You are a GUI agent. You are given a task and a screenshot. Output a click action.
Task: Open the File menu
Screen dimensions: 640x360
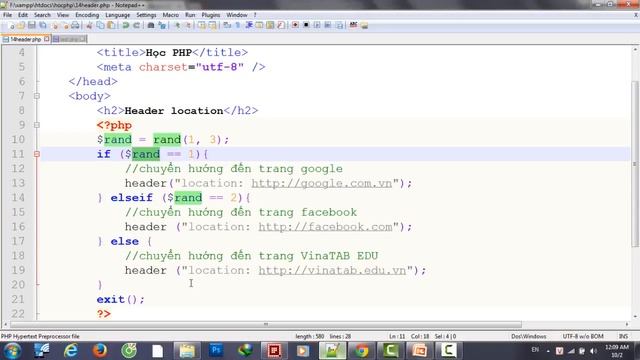click(7, 15)
